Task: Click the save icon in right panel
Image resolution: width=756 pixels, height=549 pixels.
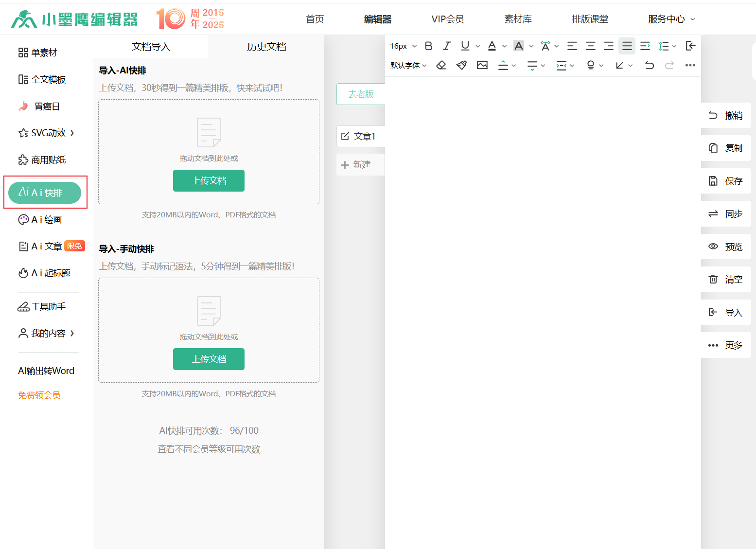Action: 713,181
